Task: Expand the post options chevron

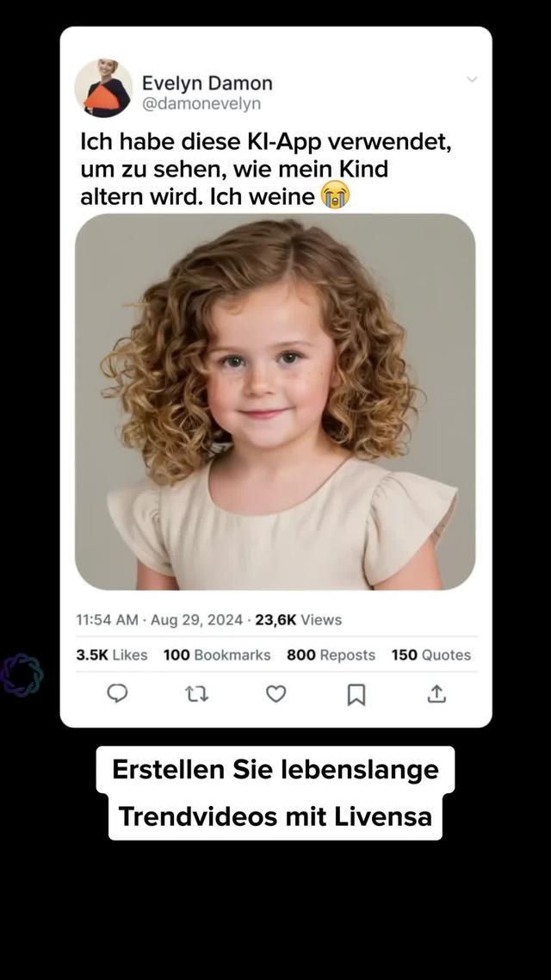Action: point(472,79)
